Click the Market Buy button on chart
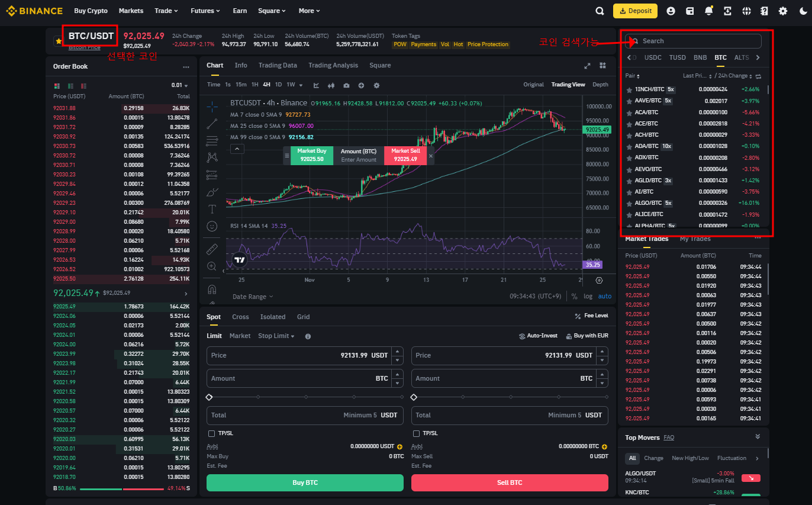 pyautogui.click(x=312, y=156)
